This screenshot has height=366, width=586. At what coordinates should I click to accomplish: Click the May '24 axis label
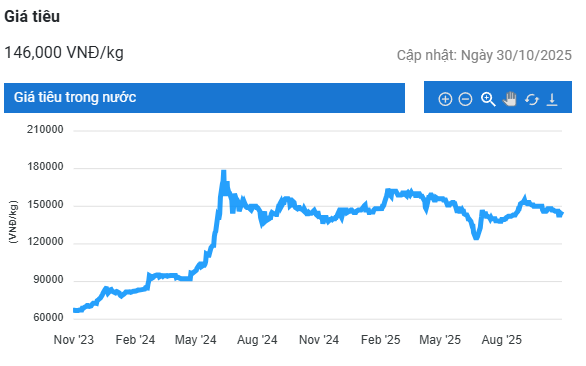195,339
